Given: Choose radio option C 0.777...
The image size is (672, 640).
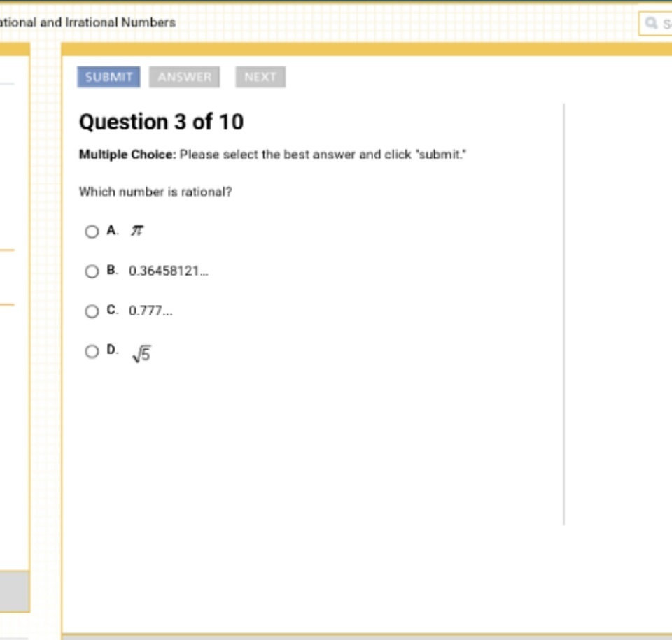Looking at the screenshot, I should click(x=92, y=311).
